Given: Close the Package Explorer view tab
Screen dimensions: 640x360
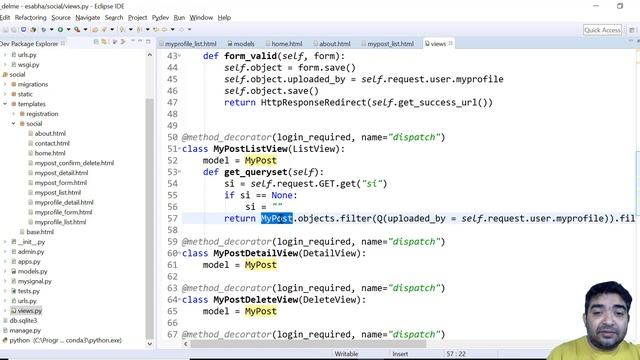Looking at the screenshot, I should point(63,43).
